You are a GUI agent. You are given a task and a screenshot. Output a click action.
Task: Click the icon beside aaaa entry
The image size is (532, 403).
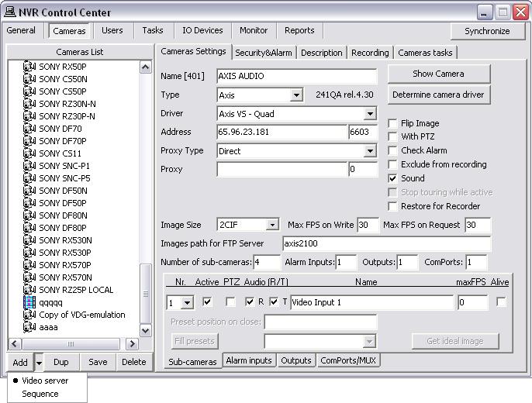click(29, 327)
